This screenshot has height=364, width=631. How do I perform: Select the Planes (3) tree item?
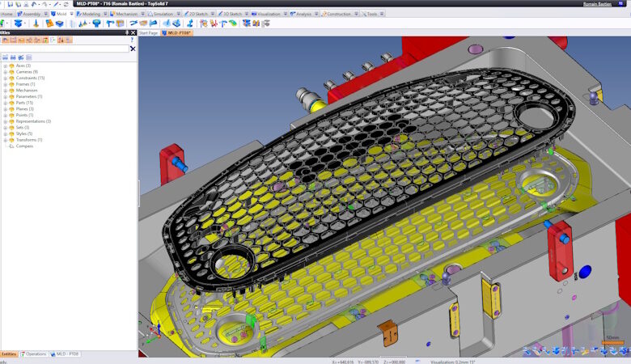point(25,109)
